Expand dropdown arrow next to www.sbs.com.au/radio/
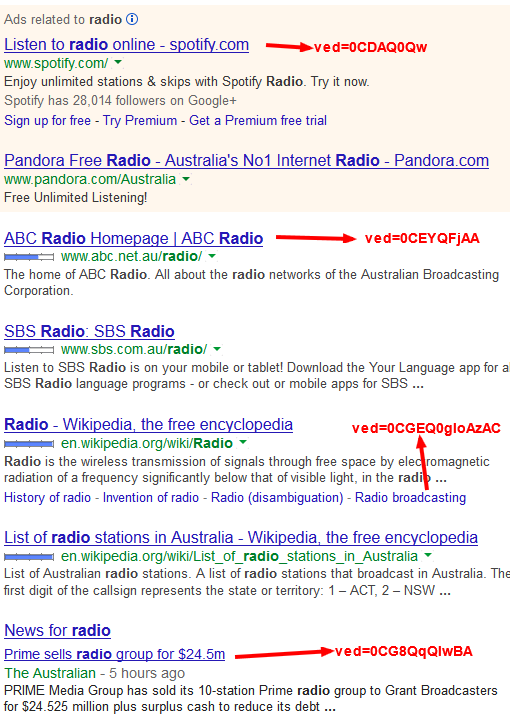Viewport: 510px width, 721px height. point(217,349)
